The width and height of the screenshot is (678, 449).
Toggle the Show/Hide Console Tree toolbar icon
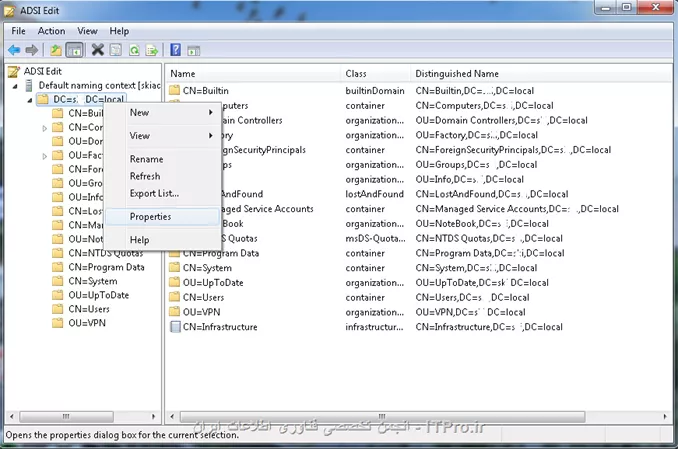click(x=74, y=50)
